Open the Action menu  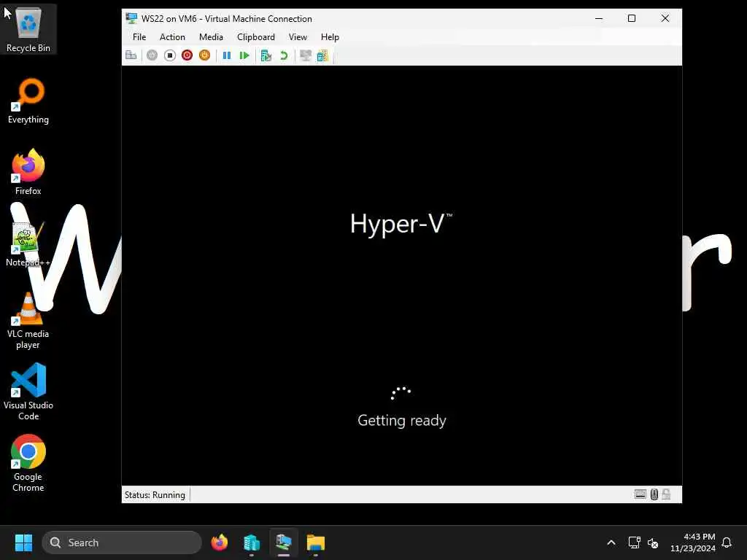[172, 37]
